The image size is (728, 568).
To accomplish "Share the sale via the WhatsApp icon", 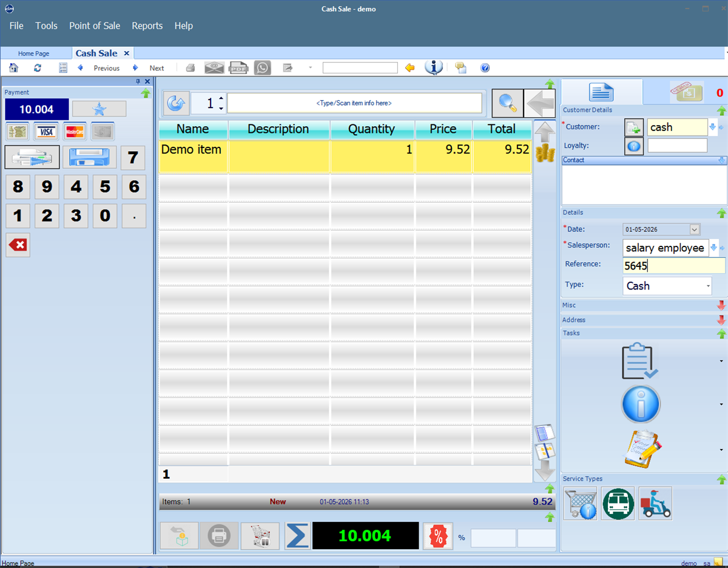I will (x=263, y=68).
